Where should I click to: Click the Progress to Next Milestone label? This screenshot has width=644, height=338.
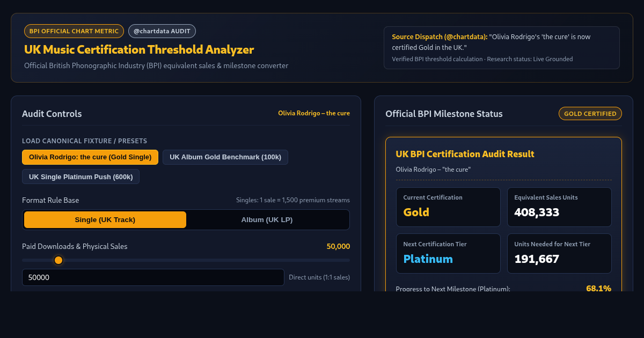[453, 289]
